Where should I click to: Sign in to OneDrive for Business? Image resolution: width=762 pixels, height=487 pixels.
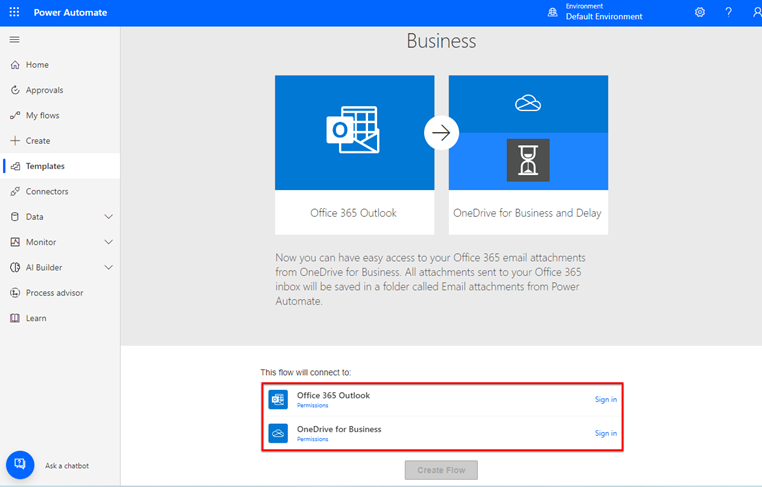[x=606, y=433]
